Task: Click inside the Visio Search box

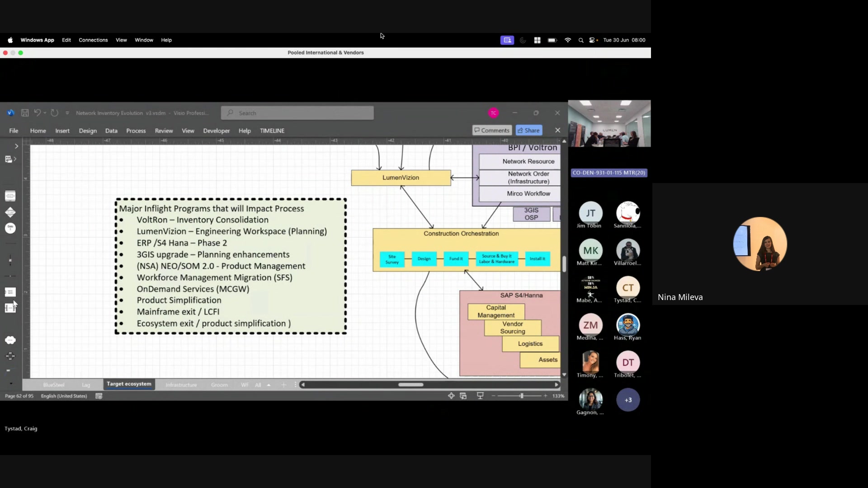Action: (297, 113)
